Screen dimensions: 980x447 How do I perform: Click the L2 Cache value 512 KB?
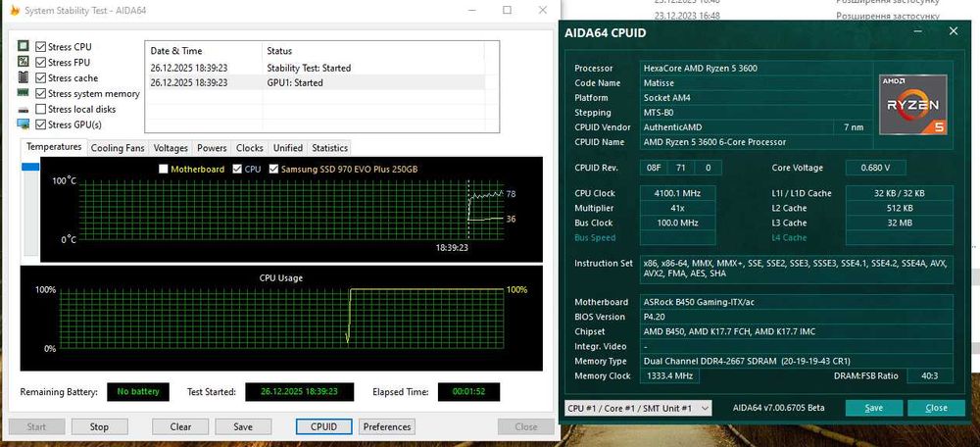click(900, 208)
